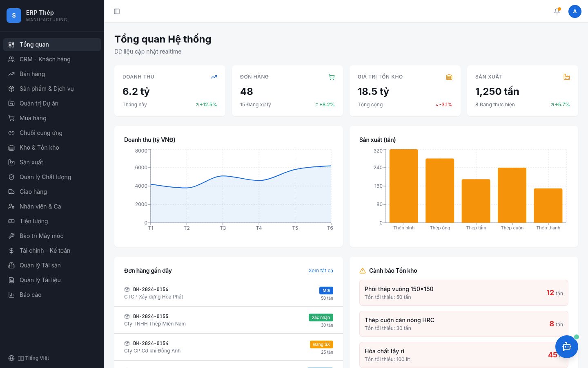Click the Sản xuất factory icon
The image size is (588, 368).
(567, 77)
